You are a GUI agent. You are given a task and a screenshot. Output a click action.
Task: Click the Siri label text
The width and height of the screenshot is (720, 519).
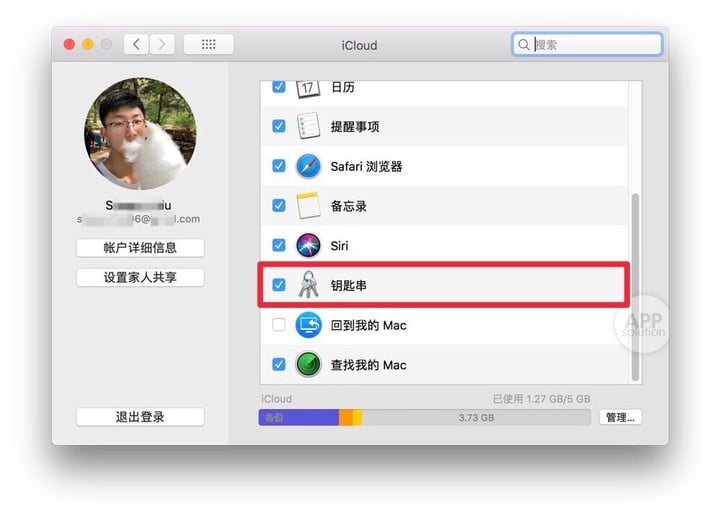[339, 246]
